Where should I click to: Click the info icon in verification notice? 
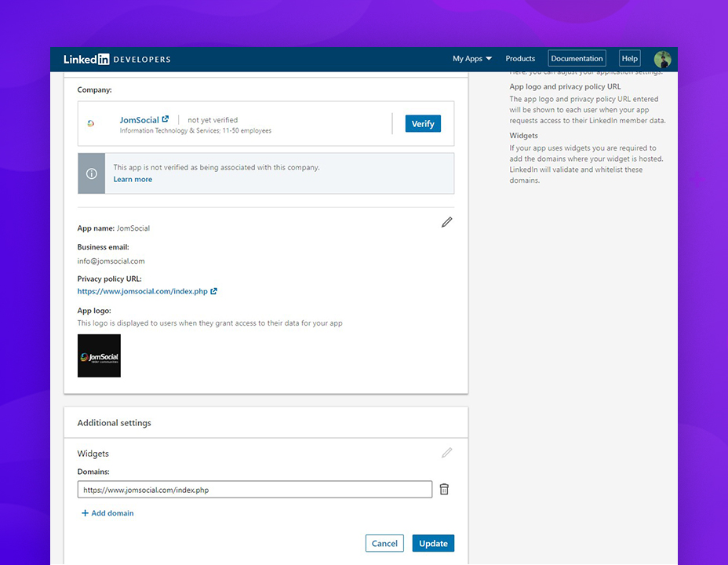(92, 173)
